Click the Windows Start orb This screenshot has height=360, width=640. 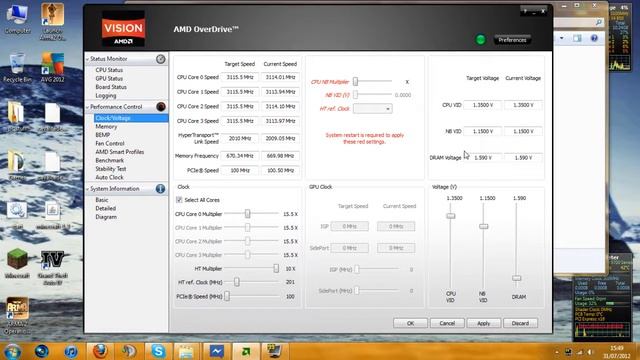click(12, 351)
